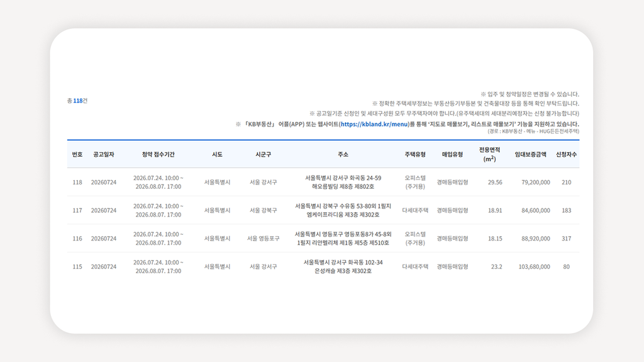Click 다세대주택 housing type in row 115
This screenshot has width=644, height=362.
point(415,266)
